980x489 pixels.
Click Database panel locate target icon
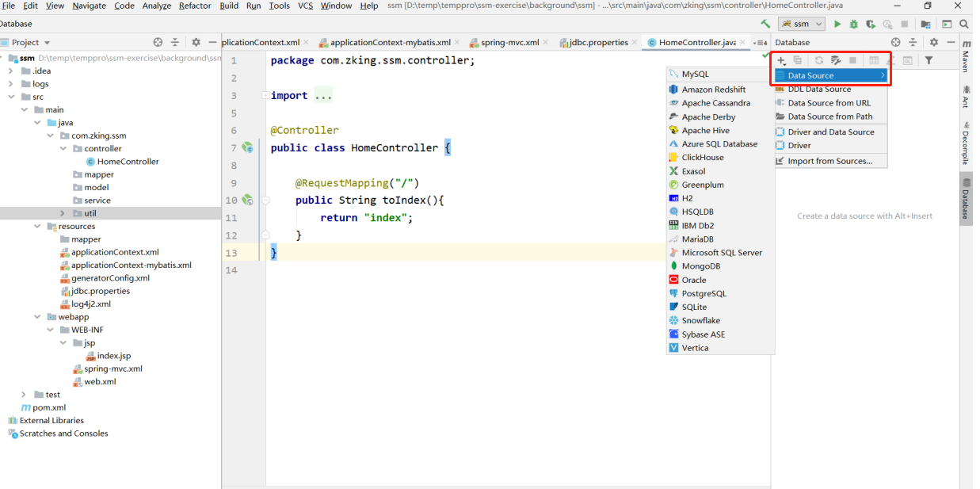(x=895, y=42)
